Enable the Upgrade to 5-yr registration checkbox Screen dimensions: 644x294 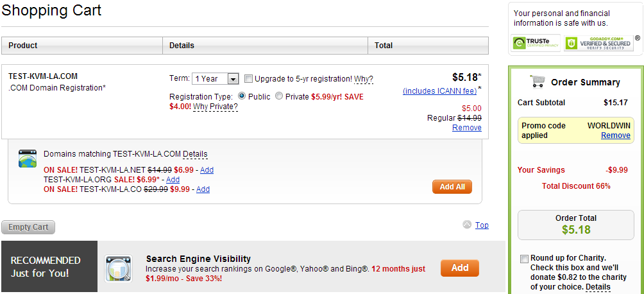[x=249, y=79]
